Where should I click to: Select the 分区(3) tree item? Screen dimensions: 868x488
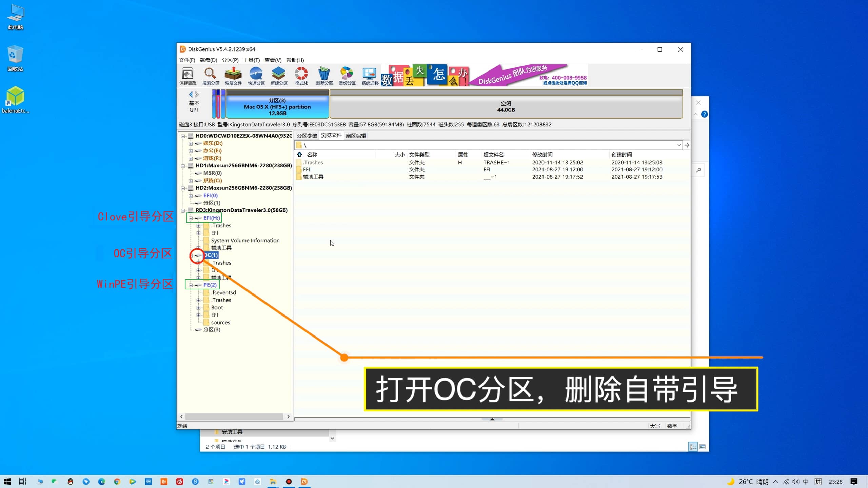[212, 330]
